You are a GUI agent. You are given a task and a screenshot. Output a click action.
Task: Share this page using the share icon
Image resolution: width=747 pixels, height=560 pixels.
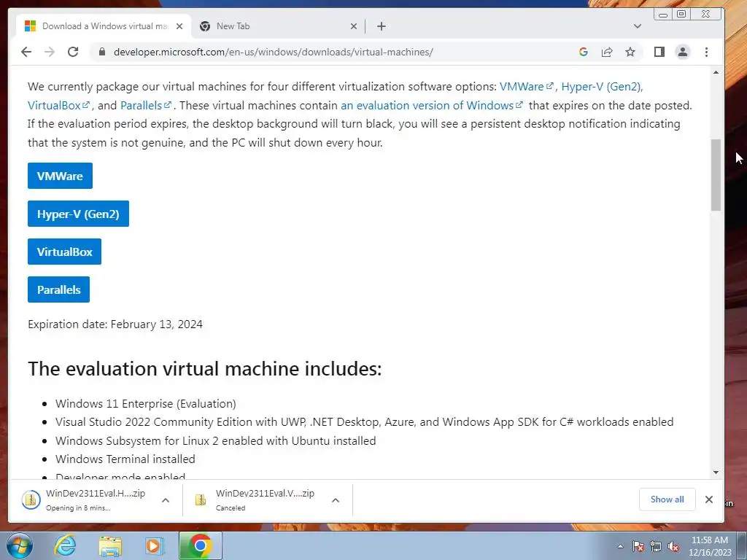pyautogui.click(x=606, y=52)
